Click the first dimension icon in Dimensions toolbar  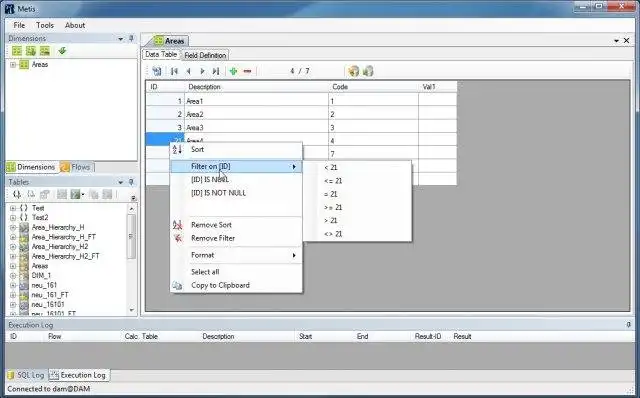pyautogui.click(x=17, y=51)
